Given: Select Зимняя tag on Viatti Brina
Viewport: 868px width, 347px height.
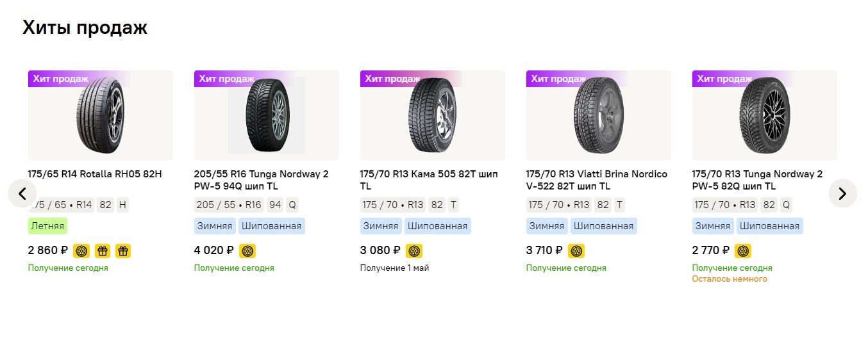Looking at the screenshot, I should click(x=546, y=226).
